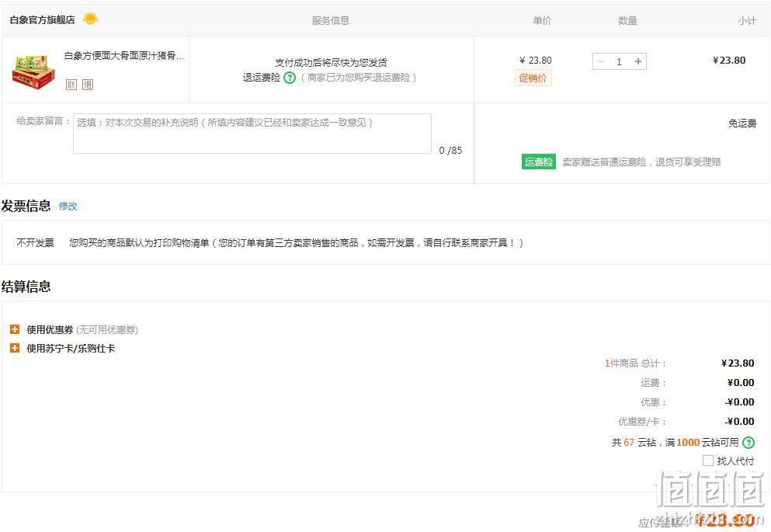Click the orange chat icon beside 白象官方旗舰店
The image size is (771, 532).
tap(91, 19)
